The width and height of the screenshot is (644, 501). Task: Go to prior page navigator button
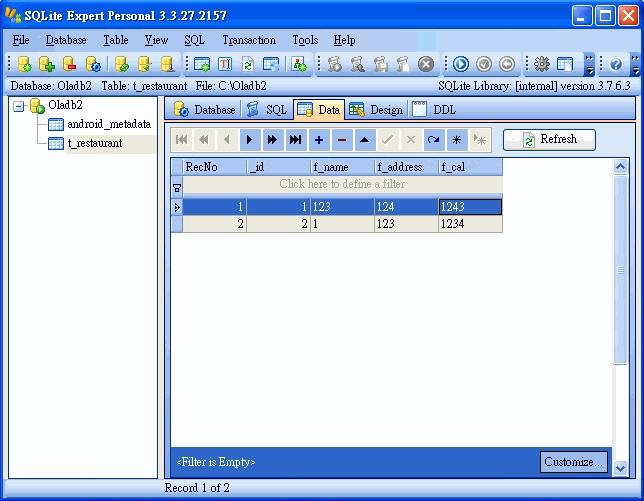coord(204,140)
